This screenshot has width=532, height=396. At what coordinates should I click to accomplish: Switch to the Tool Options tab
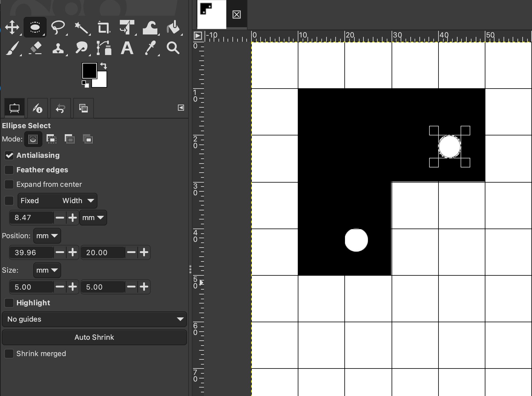tap(14, 108)
